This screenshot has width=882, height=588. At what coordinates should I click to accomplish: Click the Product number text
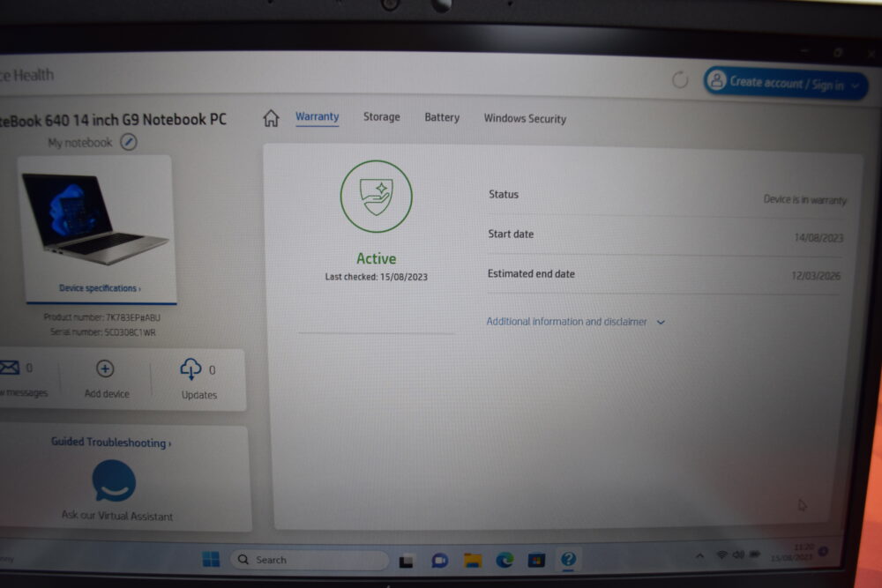point(101,317)
